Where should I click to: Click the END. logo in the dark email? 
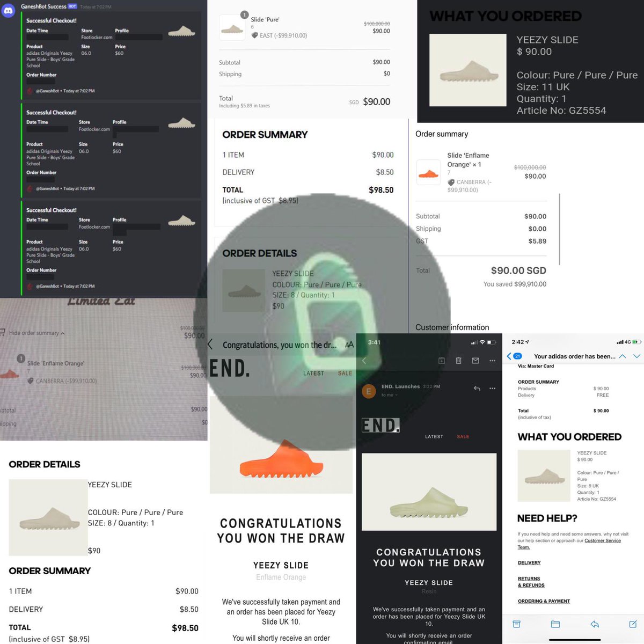point(380,425)
